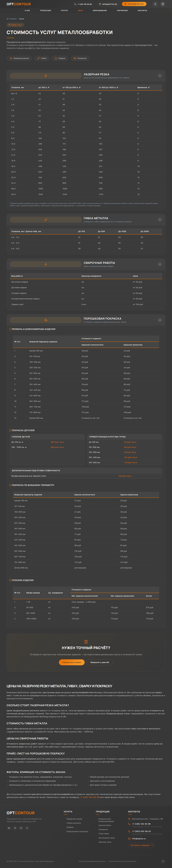Collapse the 'Лазерная резка' price section
Viewport: 172px width, 868px height.
pos(160,76)
